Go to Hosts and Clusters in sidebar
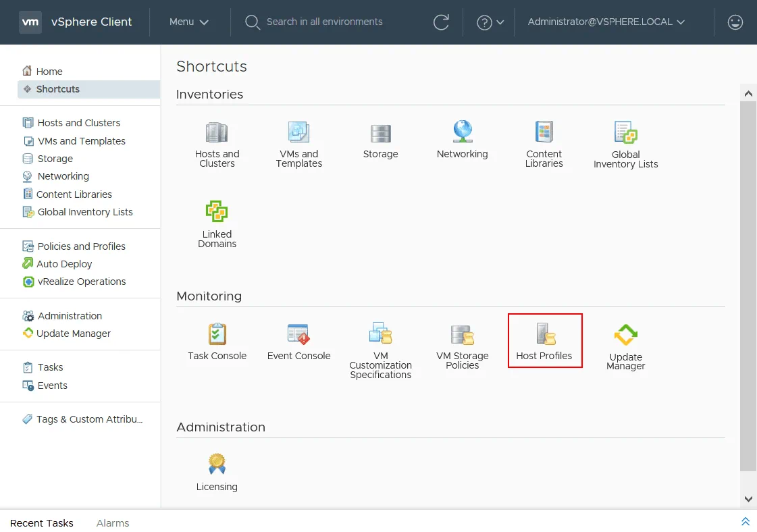This screenshot has height=532, width=757. 78,123
